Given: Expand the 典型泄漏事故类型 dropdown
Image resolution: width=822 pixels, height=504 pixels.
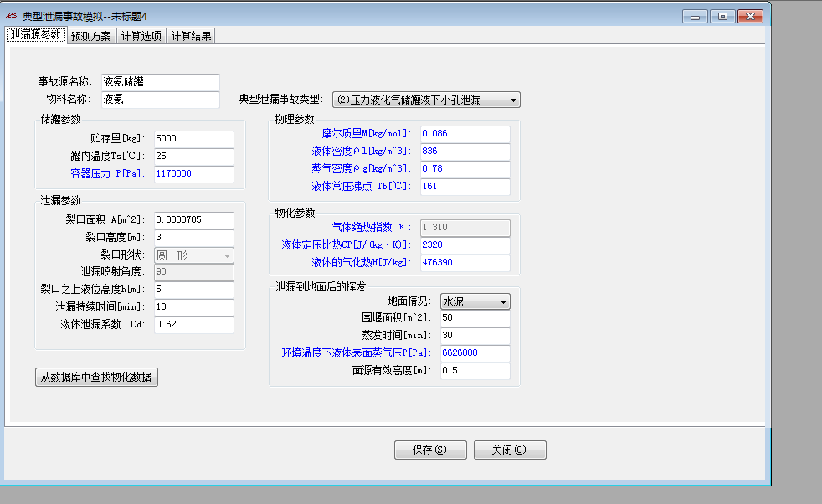Looking at the screenshot, I should [426, 100].
